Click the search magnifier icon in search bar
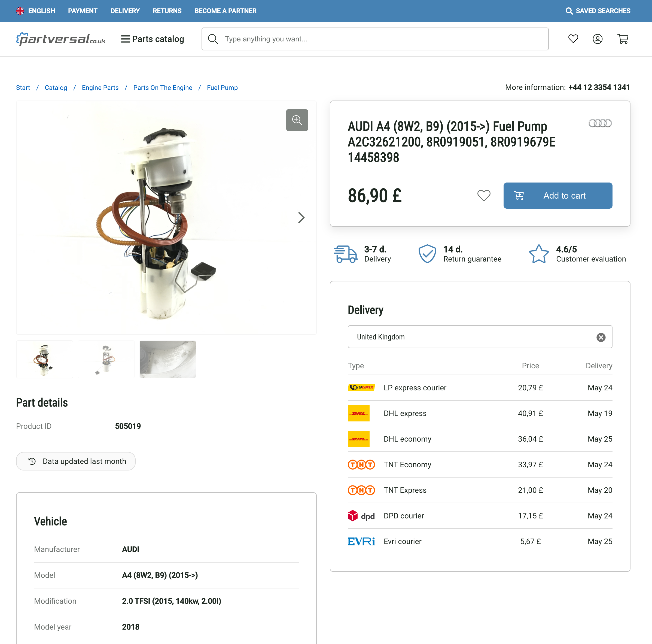Viewport: 652px width, 644px height. pyautogui.click(x=213, y=39)
